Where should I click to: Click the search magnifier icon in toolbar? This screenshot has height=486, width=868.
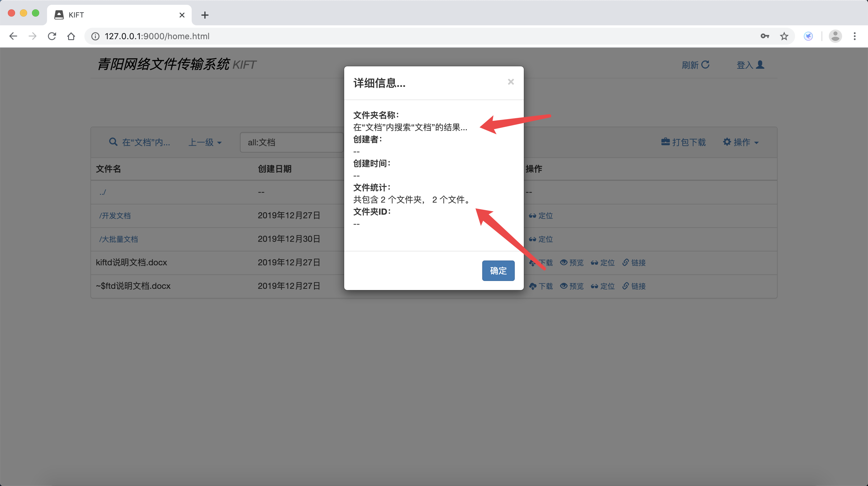click(x=113, y=142)
